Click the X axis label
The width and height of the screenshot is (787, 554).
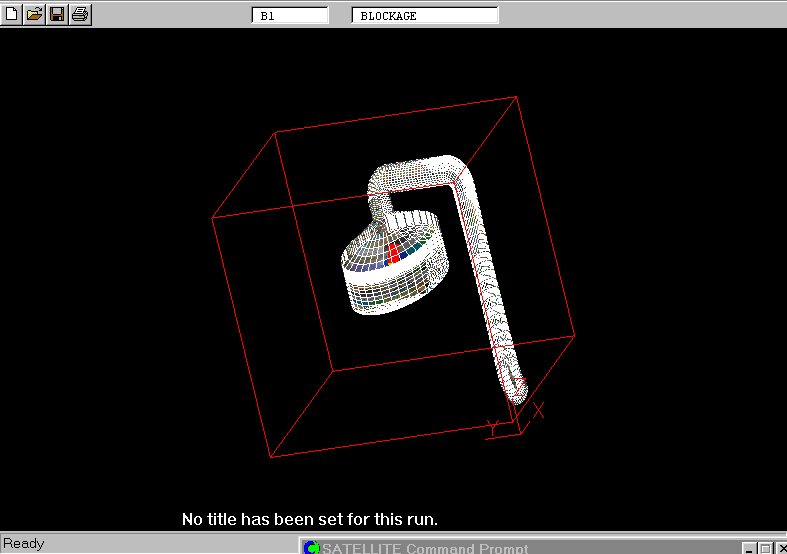tap(539, 410)
